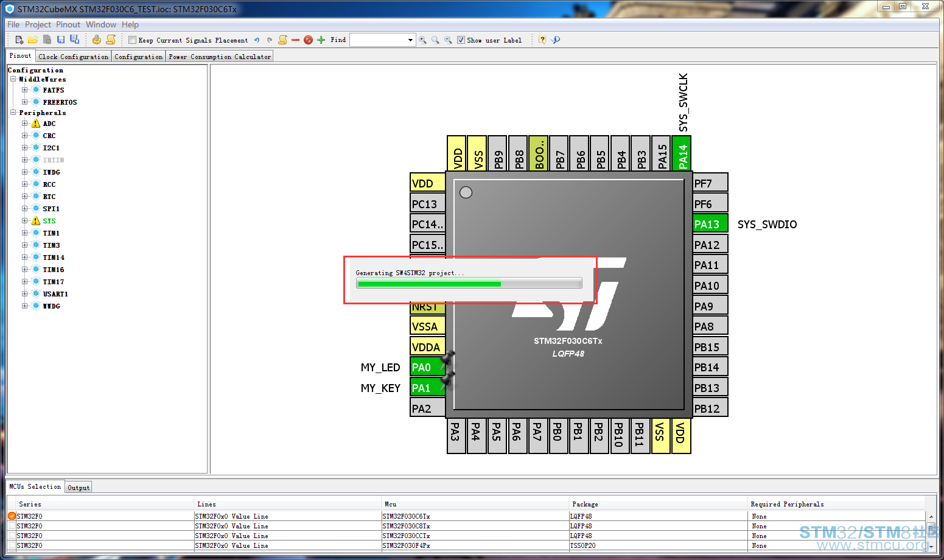Open the Window menu
The image size is (944, 560).
tap(101, 24)
